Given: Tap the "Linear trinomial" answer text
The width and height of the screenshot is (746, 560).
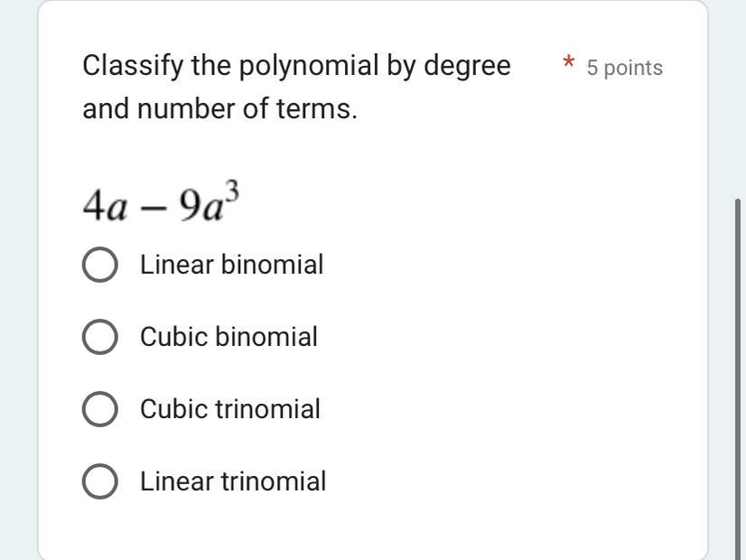Looking at the screenshot, I should pyautogui.click(x=233, y=481).
